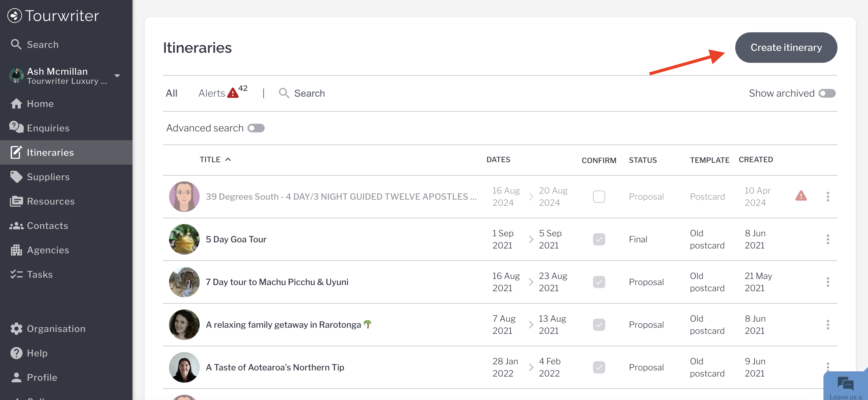This screenshot has height=400, width=868.
Task: Open the Help question mark icon
Action: (x=16, y=353)
